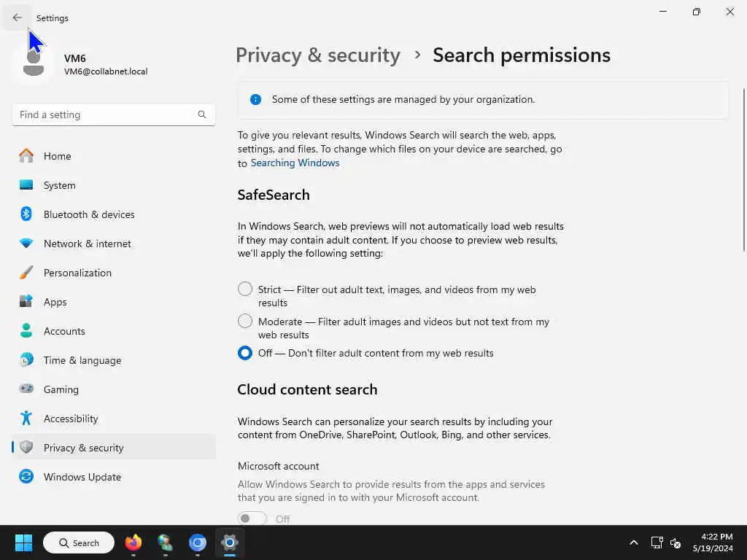Open the Windows Start menu
Screen dimensions: 747x560
click(x=23, y=542)
